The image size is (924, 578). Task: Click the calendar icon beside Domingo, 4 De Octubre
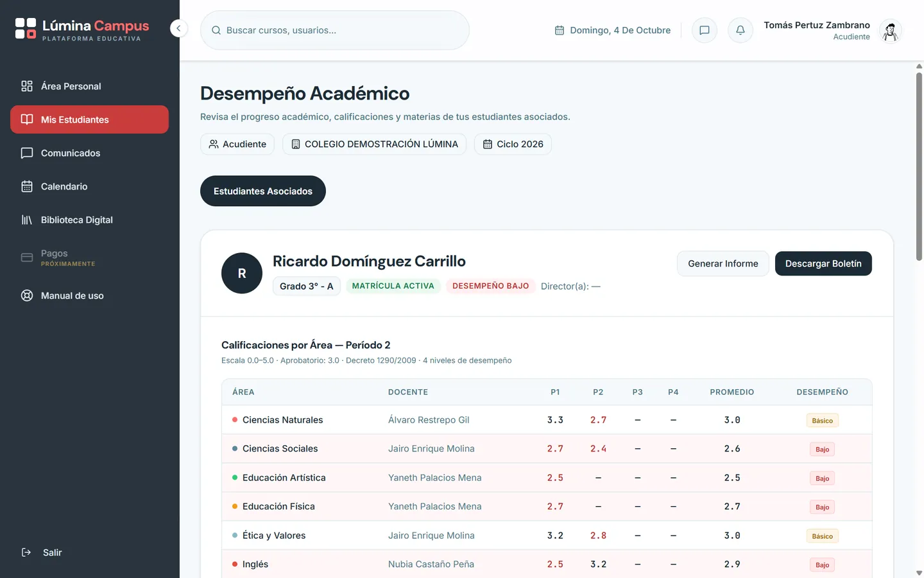560,30
